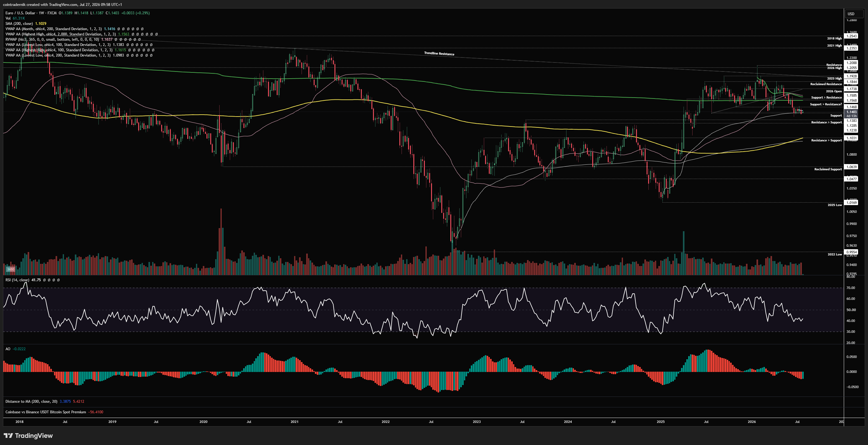Click the '2026 High' level label
The image size is (868, 445).
[834, 68]
